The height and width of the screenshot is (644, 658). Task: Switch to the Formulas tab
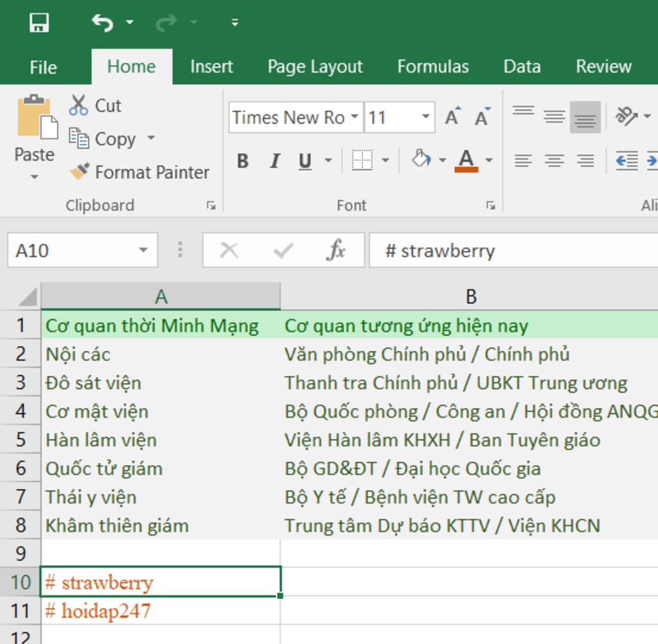[x=432, y=67]
